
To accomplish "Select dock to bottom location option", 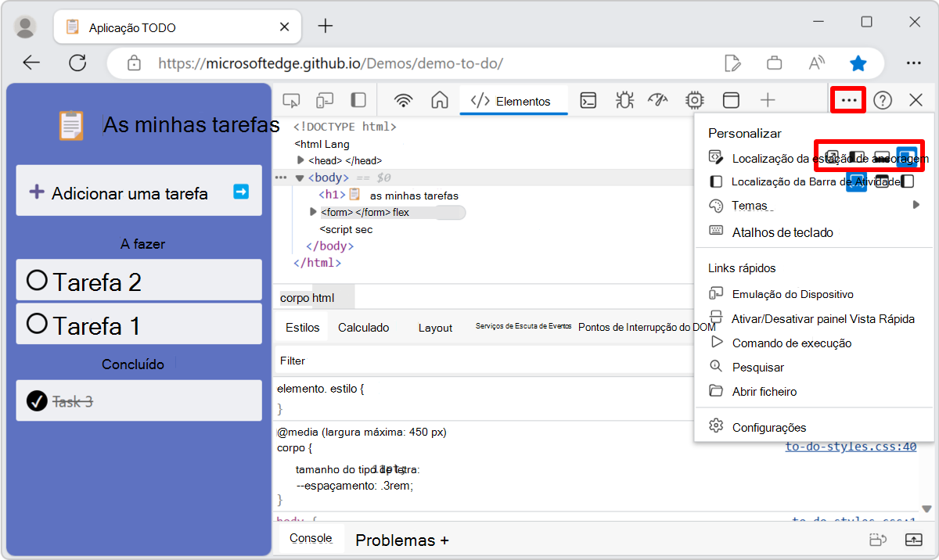I will click(882, 156).
